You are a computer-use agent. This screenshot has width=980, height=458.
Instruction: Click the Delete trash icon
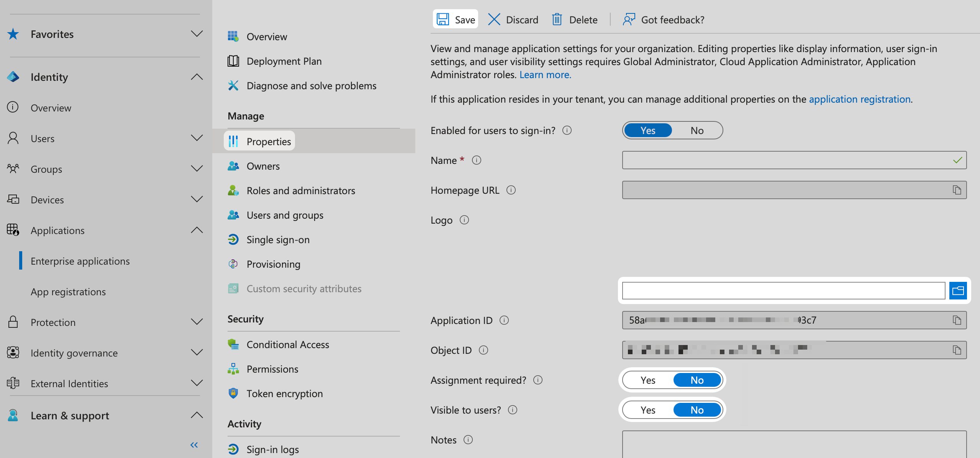pyautogui.click(x=557, y=19)
